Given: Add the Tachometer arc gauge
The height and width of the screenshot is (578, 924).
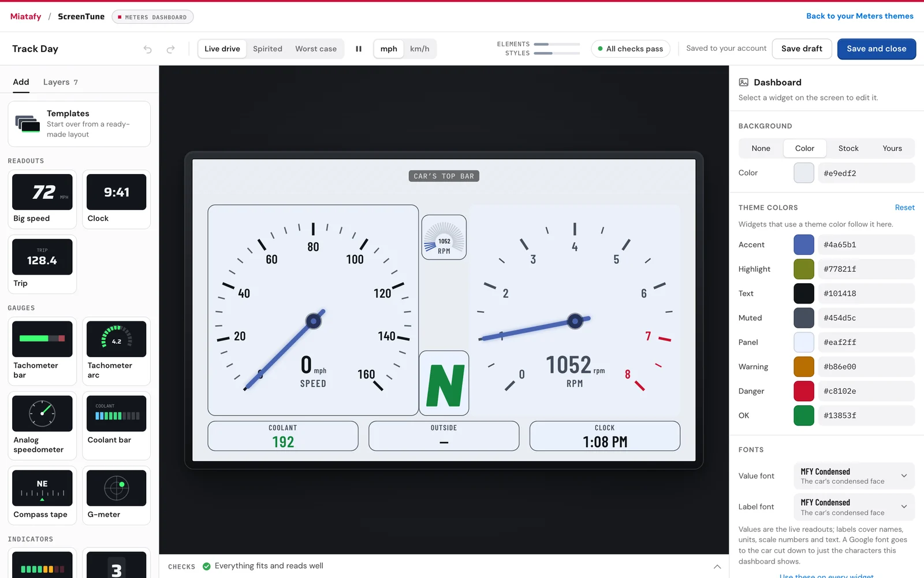Looking at the screenshot, I should click(x=116, y=351).
